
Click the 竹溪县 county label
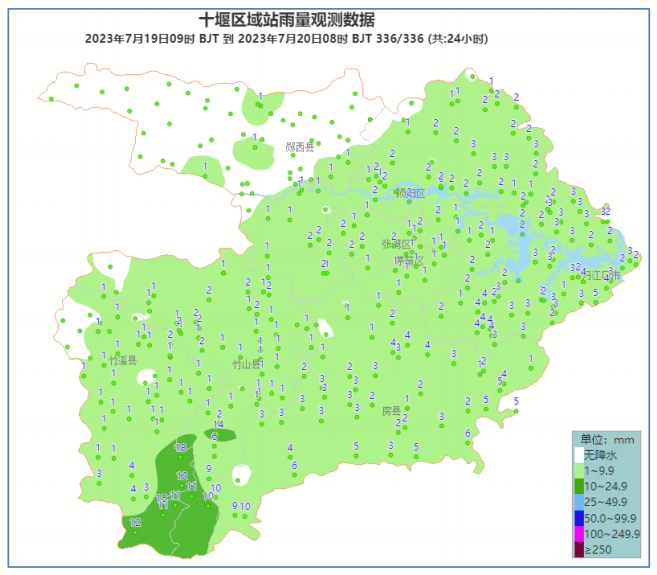click(123, 360)
